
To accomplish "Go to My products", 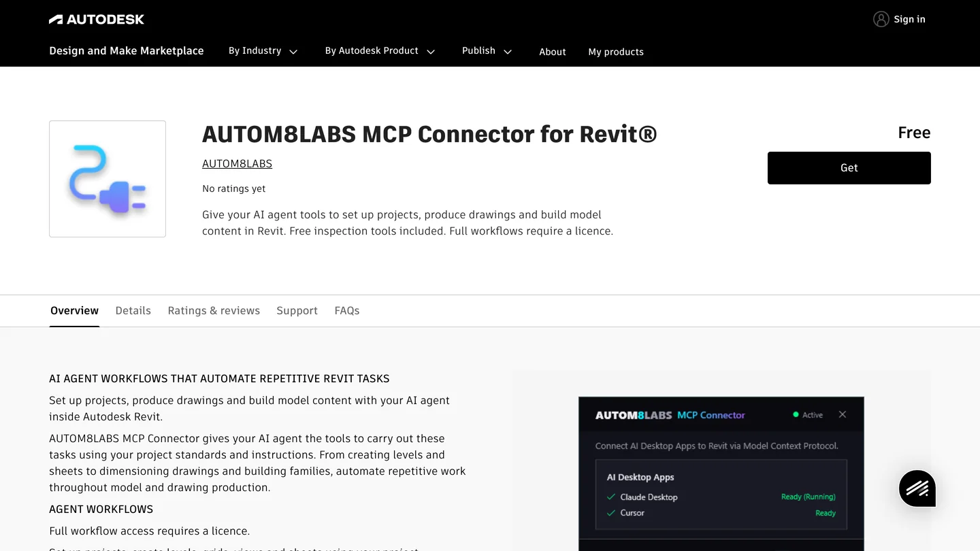I will [616, 52].
